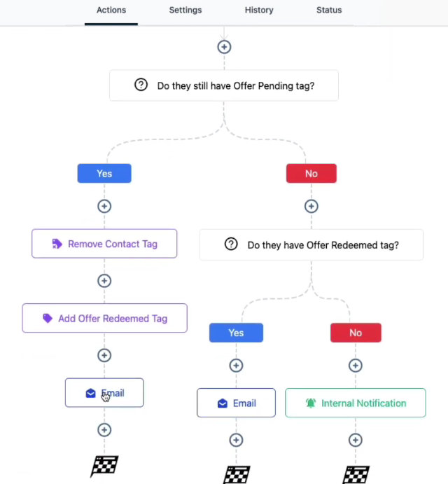Click finish flag at the leftmost branch end
The image size is (448, 484).
(104, 466)
